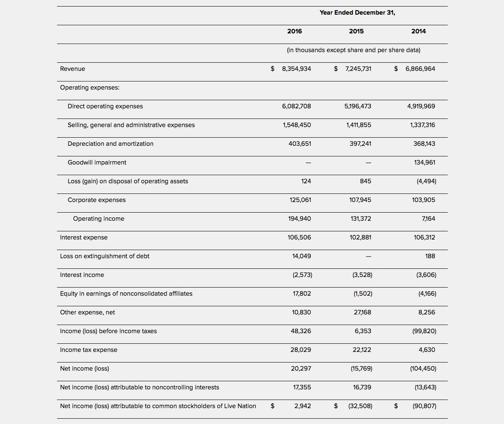The height and width of the screenshot is (424, 504).
Task: Click the 2016 income tax expense 28,029
Action: [300, 350]
